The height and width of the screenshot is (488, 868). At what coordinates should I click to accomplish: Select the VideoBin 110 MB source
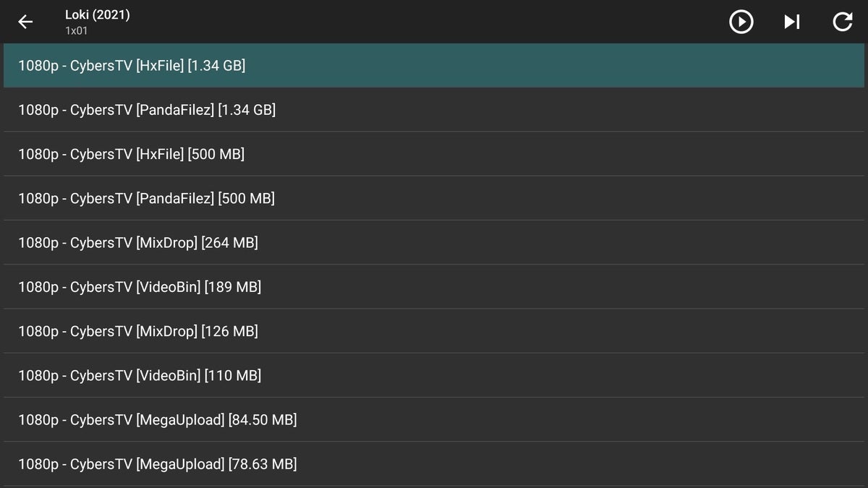point(434,375)
